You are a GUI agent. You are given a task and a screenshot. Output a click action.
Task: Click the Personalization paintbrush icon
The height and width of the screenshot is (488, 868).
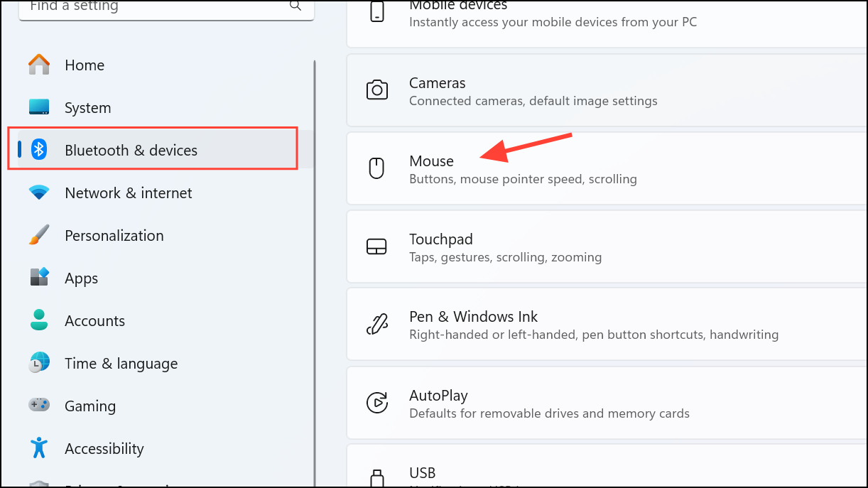[x=38, y=234]
